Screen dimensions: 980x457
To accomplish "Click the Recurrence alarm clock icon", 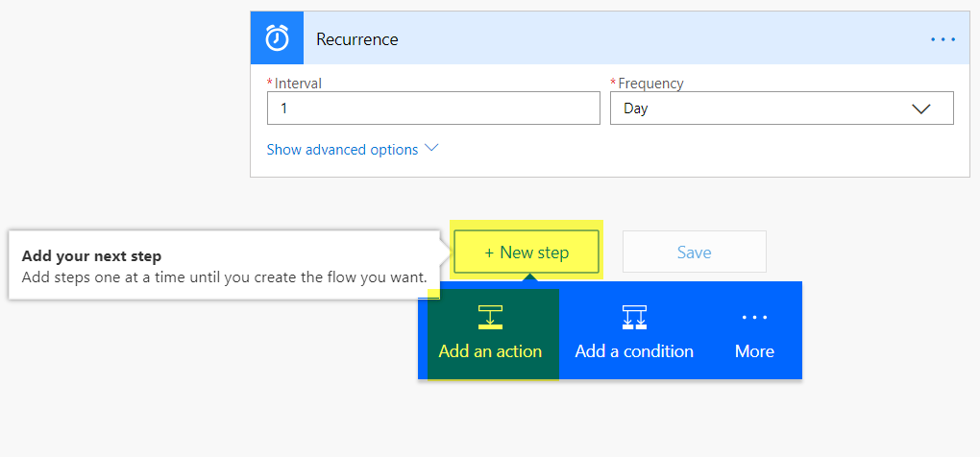I will click(277, 38).
